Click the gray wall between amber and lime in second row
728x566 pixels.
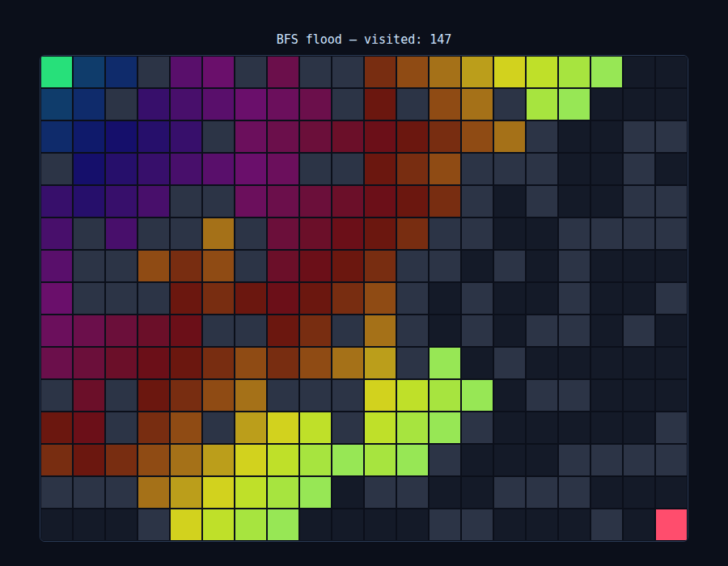[510, 104]
